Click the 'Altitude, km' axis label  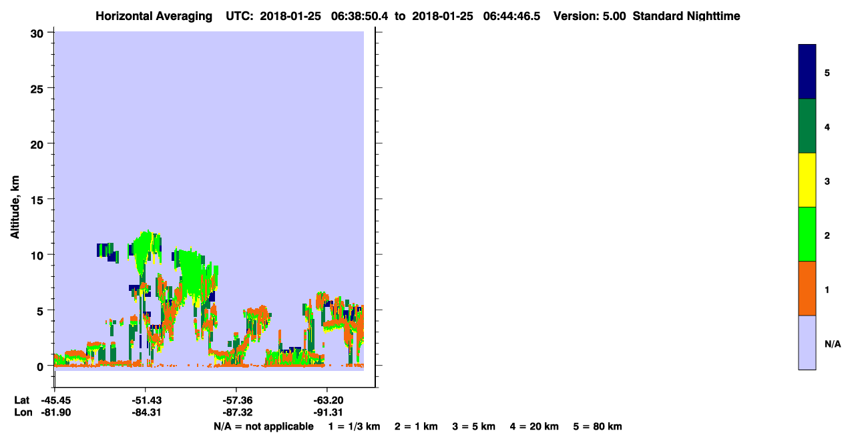[x=15, y=205]
